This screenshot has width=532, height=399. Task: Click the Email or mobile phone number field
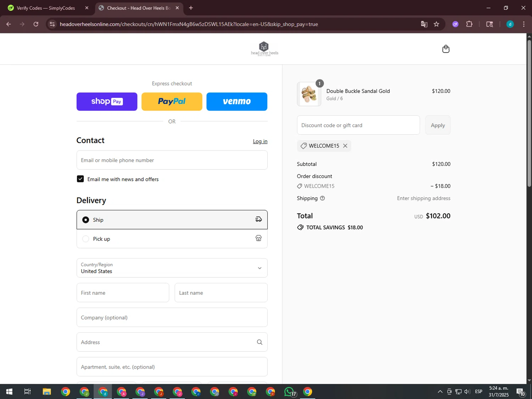(x=172, y=160)
